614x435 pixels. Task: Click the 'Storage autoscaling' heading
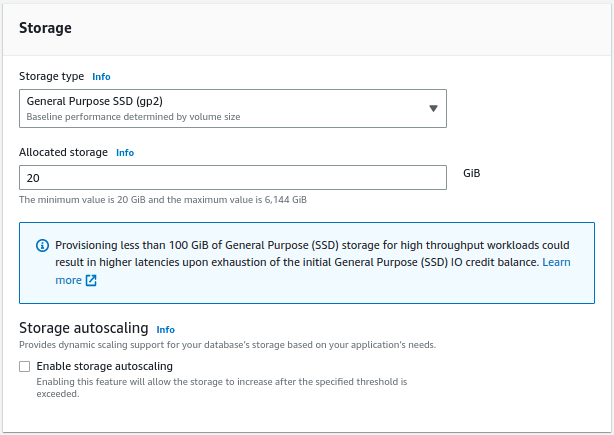(x=84, y=328)
